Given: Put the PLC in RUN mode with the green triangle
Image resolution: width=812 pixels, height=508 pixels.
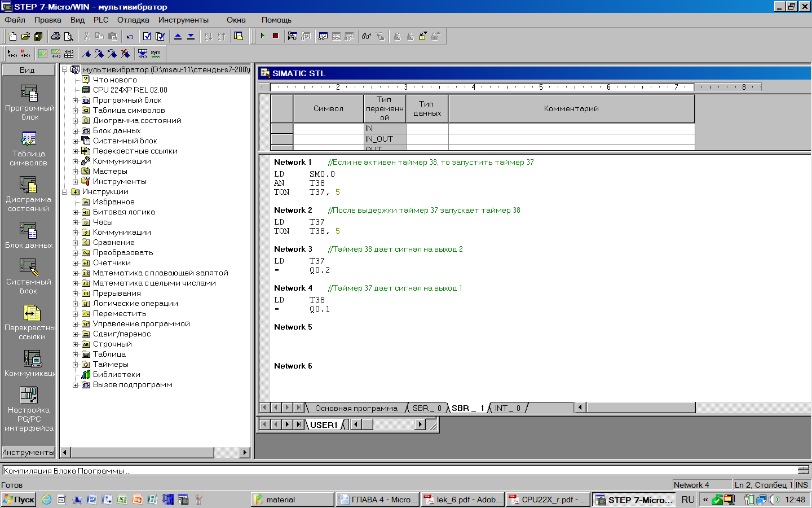Looking at the screenshot, I should coord(262,36).
